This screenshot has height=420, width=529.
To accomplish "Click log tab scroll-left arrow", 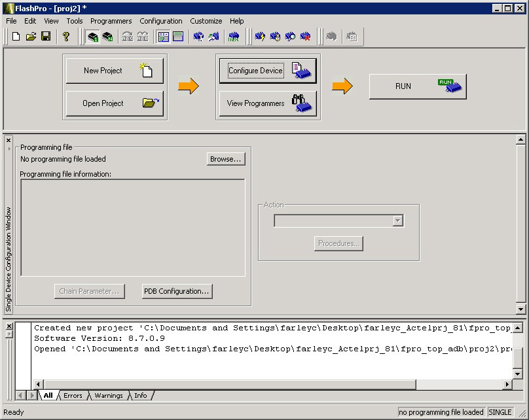I will click(x=20, y=395).
